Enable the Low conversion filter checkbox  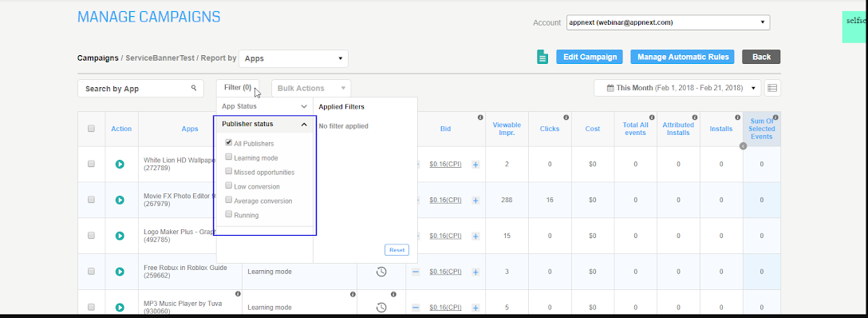[x=229, y=186]
